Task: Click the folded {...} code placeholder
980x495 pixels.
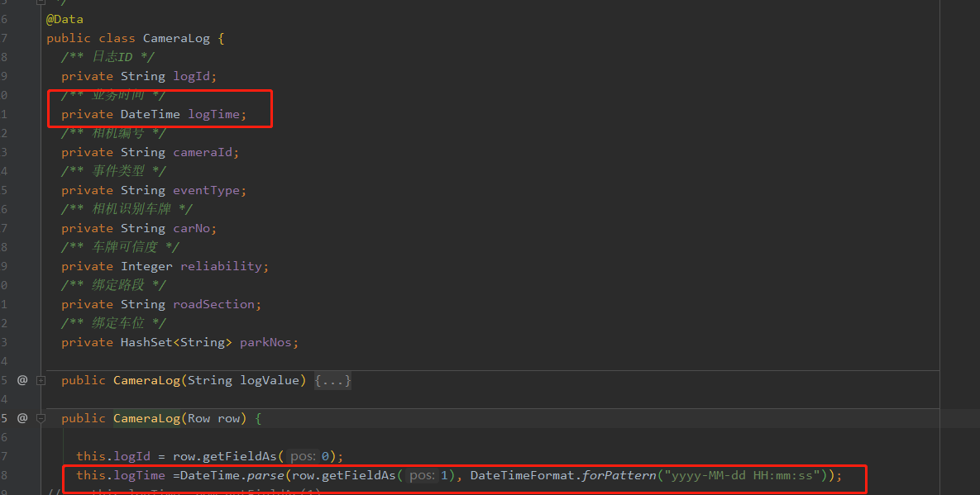Action: [x=332, y=380]
